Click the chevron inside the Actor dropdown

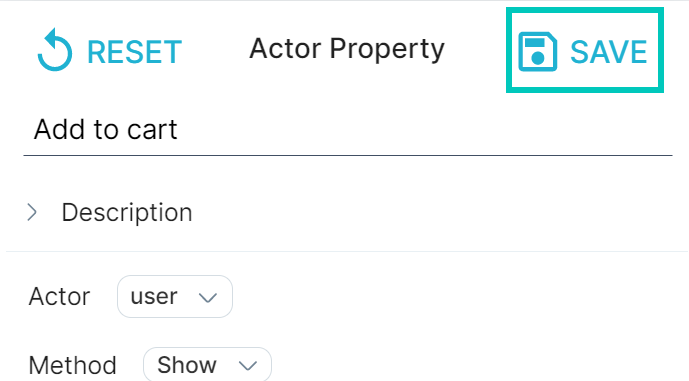click(x=207, y=298)
